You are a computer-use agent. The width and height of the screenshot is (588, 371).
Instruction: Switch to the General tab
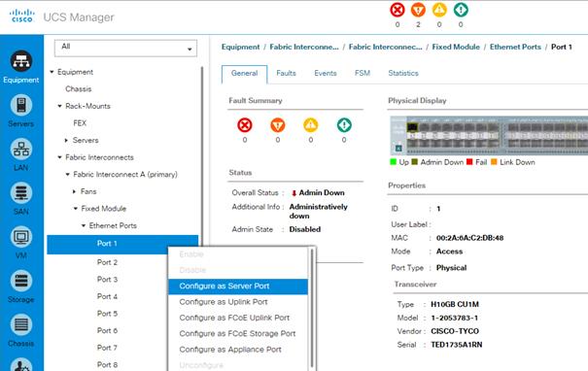click(245, 74)
